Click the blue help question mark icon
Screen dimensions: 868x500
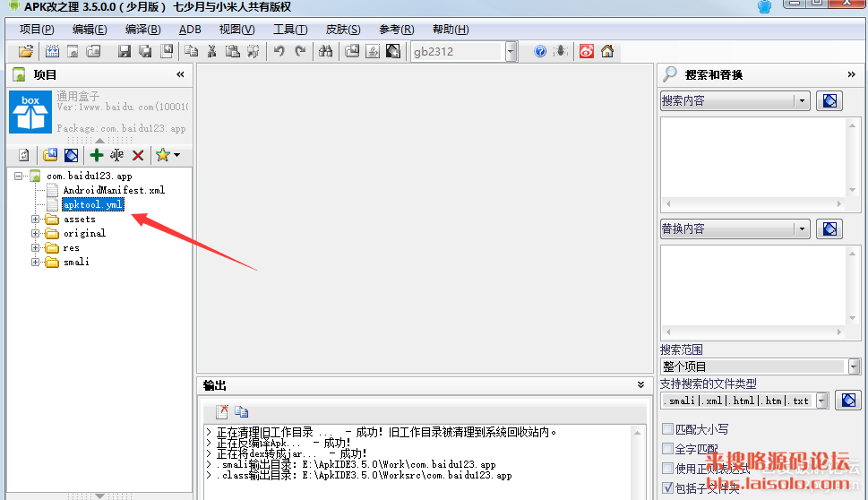pyautogui.click(x=540, y=51)
